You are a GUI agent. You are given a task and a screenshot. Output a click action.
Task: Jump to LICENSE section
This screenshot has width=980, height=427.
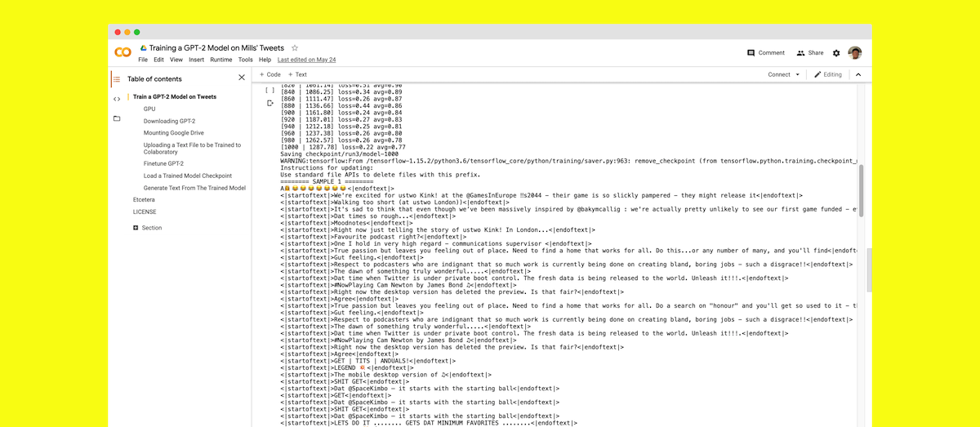click(145, 211)
